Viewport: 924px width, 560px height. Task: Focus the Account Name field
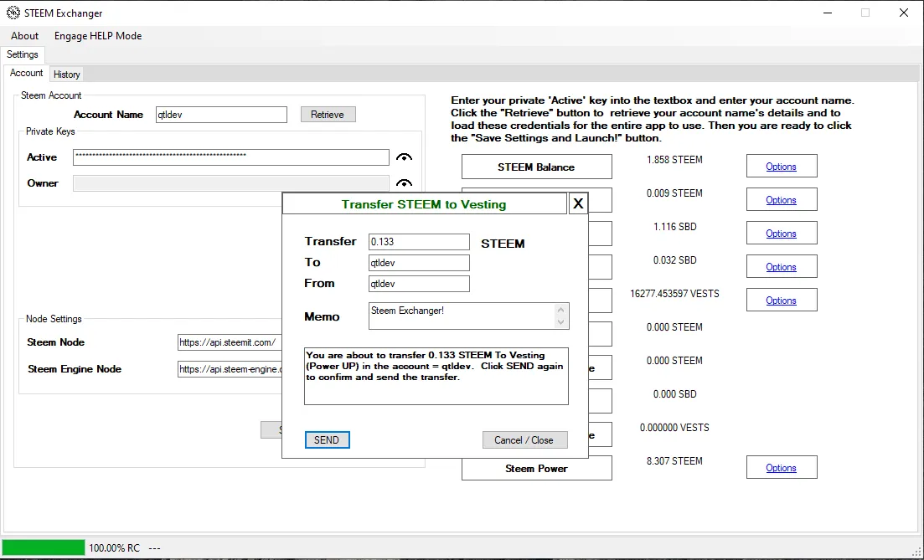(221, 114)
